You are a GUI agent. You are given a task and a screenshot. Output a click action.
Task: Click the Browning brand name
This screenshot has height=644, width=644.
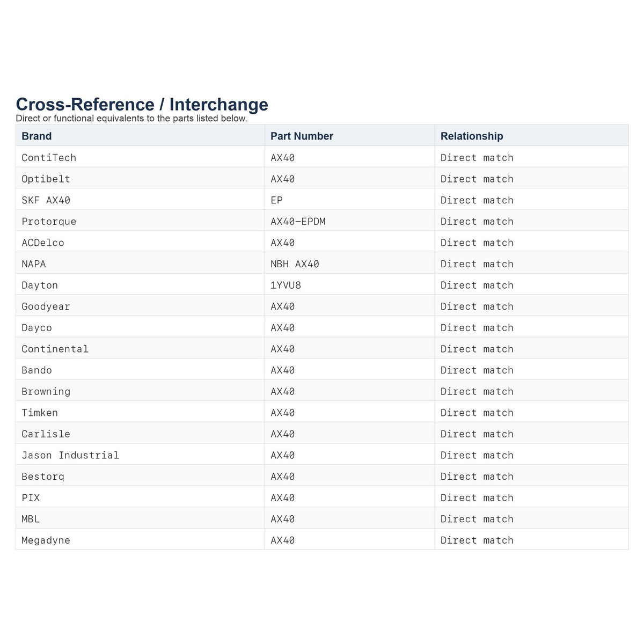46,392
